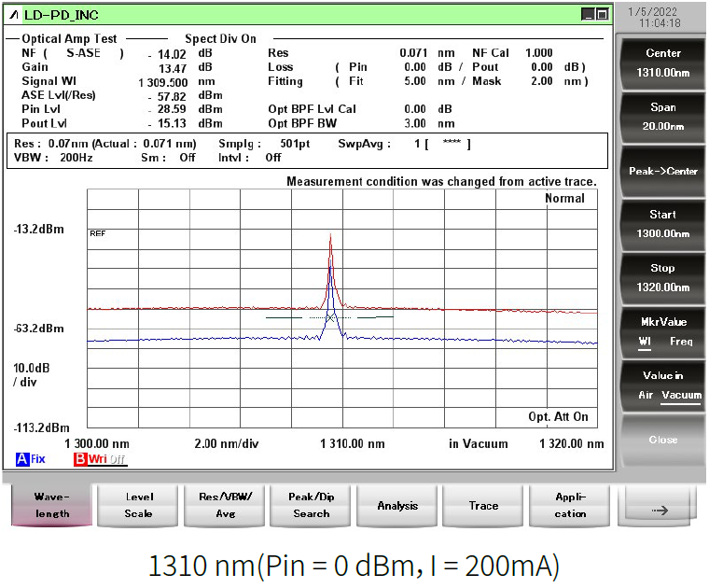The height and width of the screenshot is (588, 709).
Task: Open the Application function menu
Action: 570,505
